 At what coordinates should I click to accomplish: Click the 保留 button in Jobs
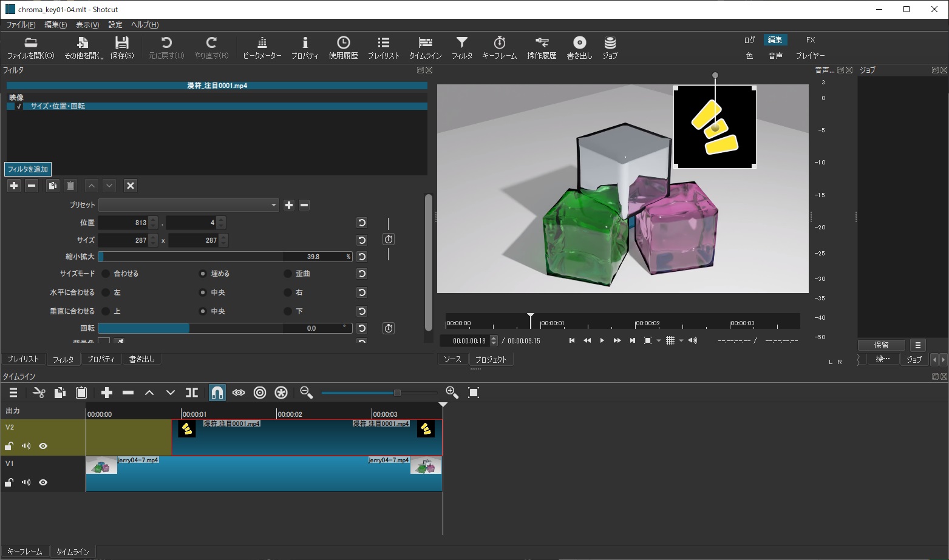point(882,345)
